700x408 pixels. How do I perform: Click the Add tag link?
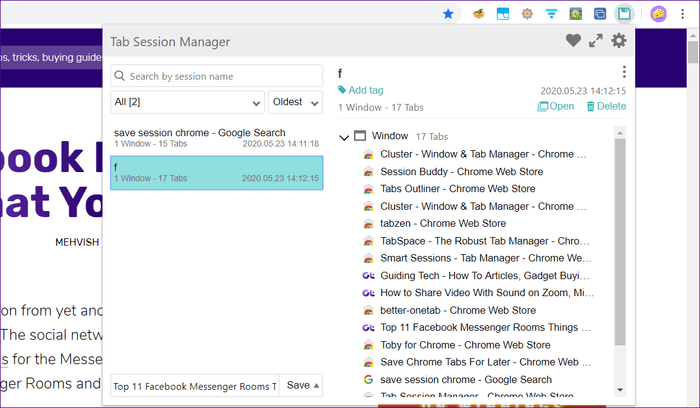(x=361, y=90)
